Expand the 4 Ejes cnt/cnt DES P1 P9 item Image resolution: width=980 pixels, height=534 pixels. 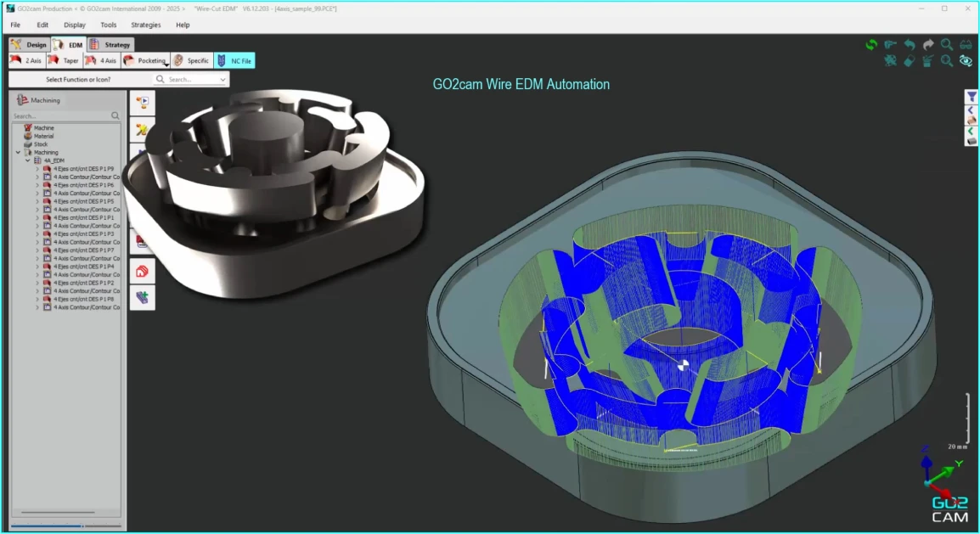point(37,169)
